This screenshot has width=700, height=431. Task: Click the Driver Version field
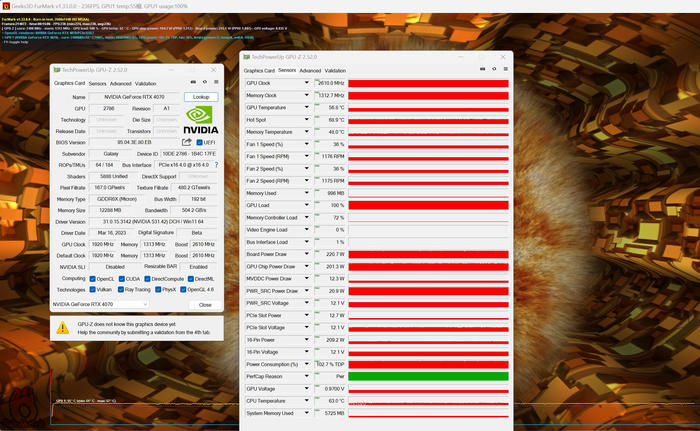(153, 222)
